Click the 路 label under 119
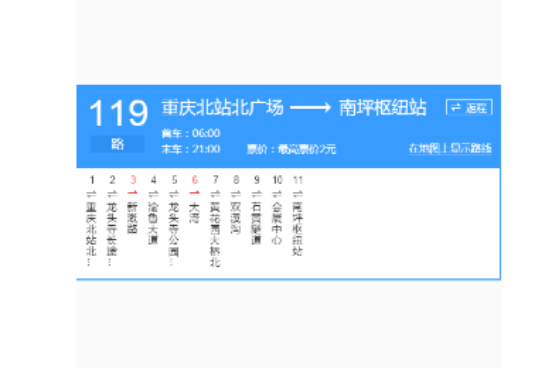This screenshot has height=368, width=552. (x=117, y=144)
